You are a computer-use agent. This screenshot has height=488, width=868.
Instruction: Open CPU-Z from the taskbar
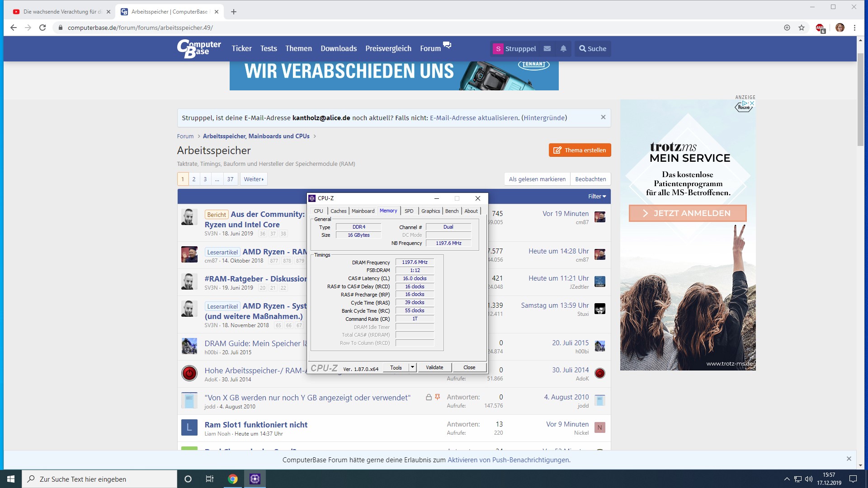point(255,479)
